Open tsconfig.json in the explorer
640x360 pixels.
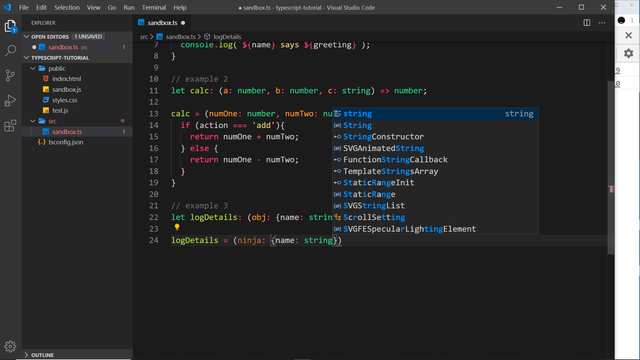(x=66, y=142)
